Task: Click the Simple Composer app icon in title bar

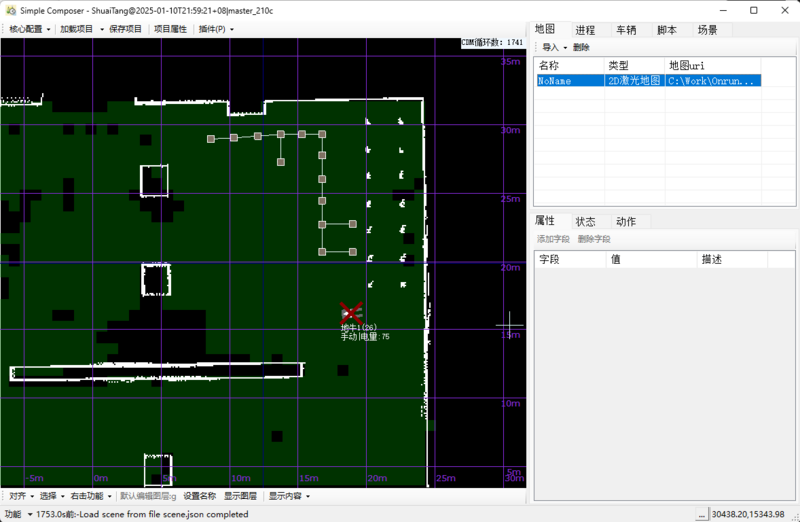Action: tap(10, 9)
